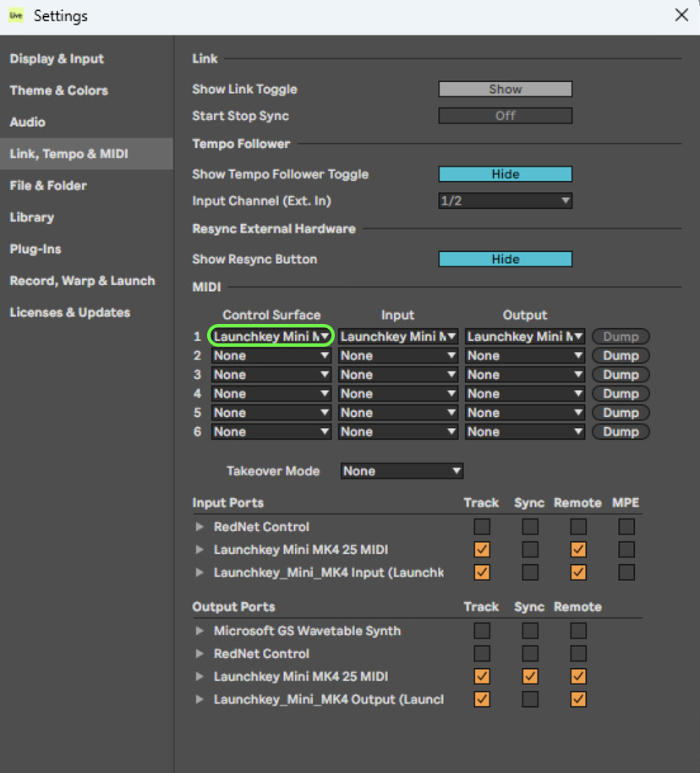Screen dimensions: 700x773
Task: Disable Track for Launchkey_Mini_MK4 Output port
Action: [x=482, y=699]
